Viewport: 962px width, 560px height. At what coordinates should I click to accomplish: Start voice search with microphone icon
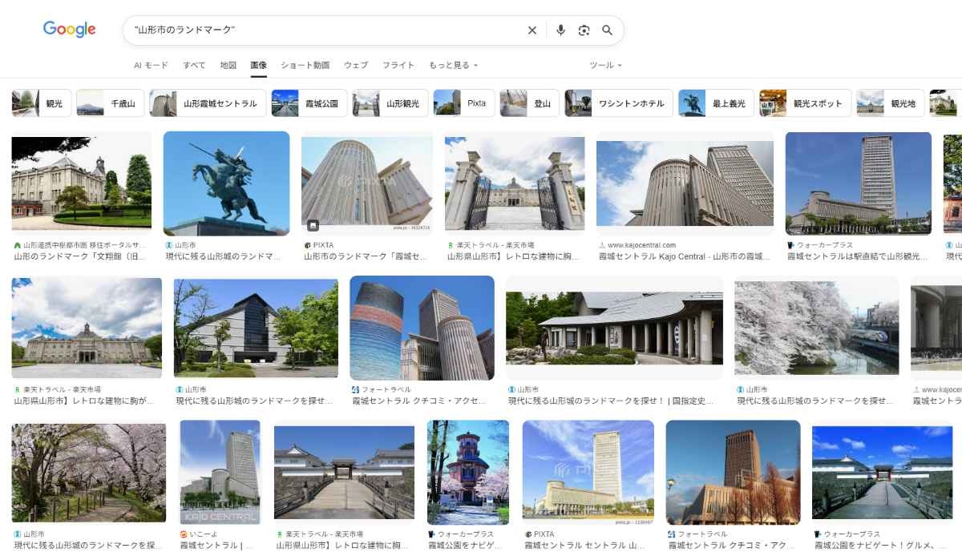(560, 30)
